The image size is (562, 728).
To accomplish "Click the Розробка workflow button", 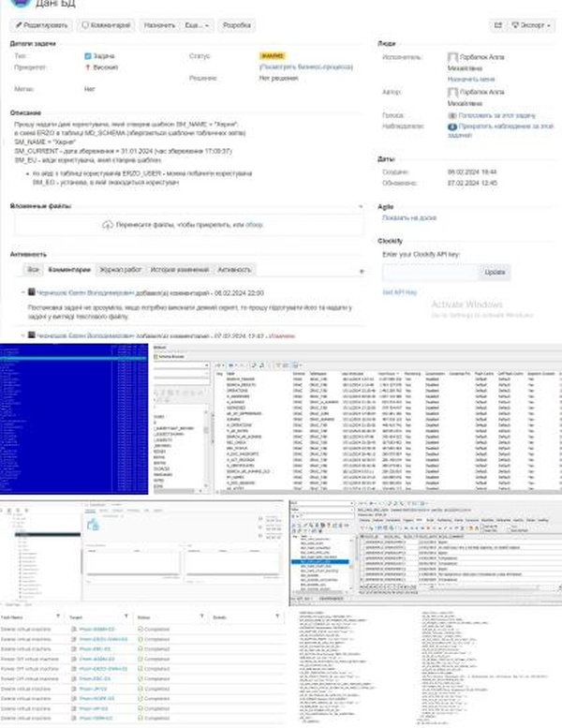I will coord(236,25).
